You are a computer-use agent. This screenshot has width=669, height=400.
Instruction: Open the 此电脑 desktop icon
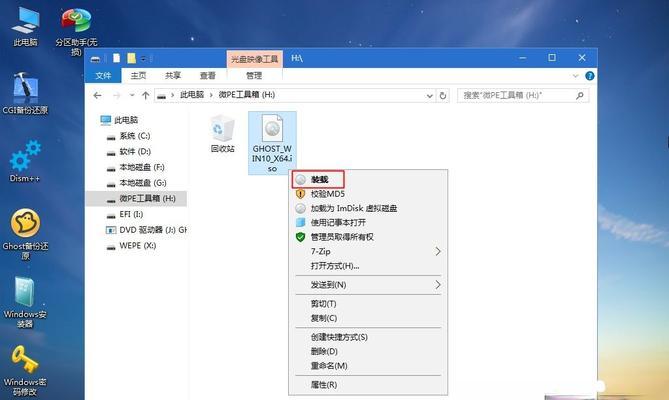pos(25,26)
